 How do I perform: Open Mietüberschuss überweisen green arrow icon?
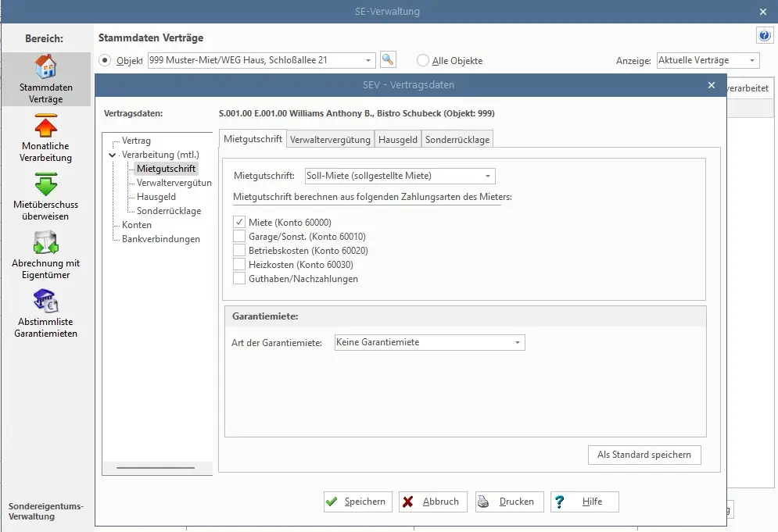[x=45, y=184]
